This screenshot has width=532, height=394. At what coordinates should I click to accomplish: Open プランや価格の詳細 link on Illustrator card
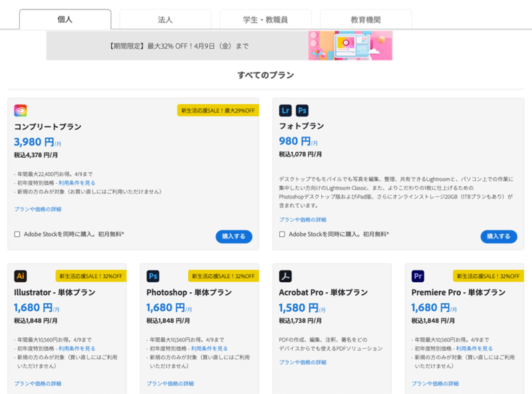click(38, 383)
